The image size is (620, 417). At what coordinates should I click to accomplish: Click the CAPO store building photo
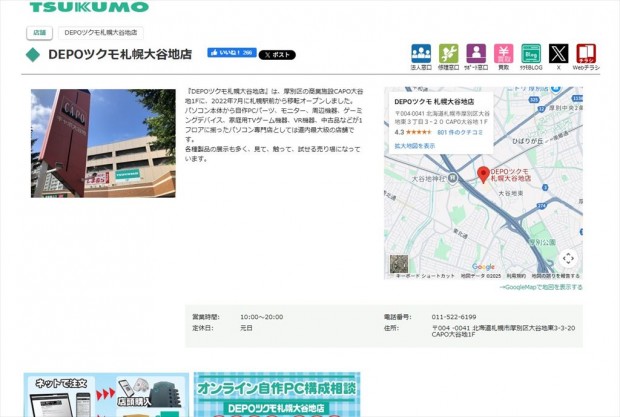(103, 143)
